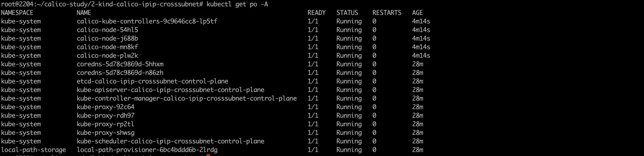The width and height of the screenshot is (644, 156).
Task: Click the coredns-5d78c9869d-n86zh pod name
Action: (120, 73)
